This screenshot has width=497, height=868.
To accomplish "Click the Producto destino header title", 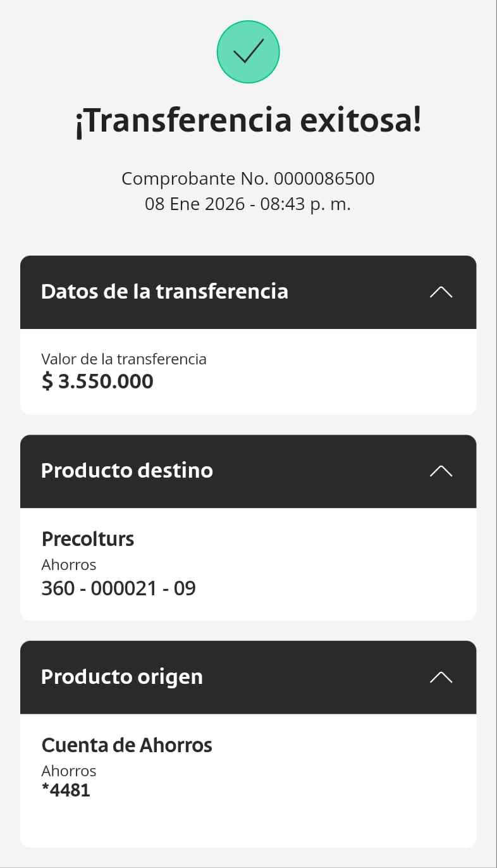I will pyautogui.click(x=127, y=471).
